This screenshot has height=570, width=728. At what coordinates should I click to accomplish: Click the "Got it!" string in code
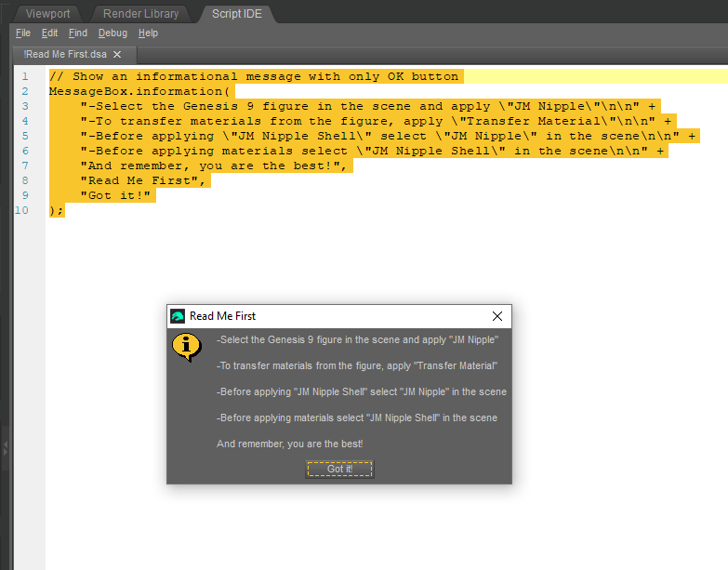115,195
